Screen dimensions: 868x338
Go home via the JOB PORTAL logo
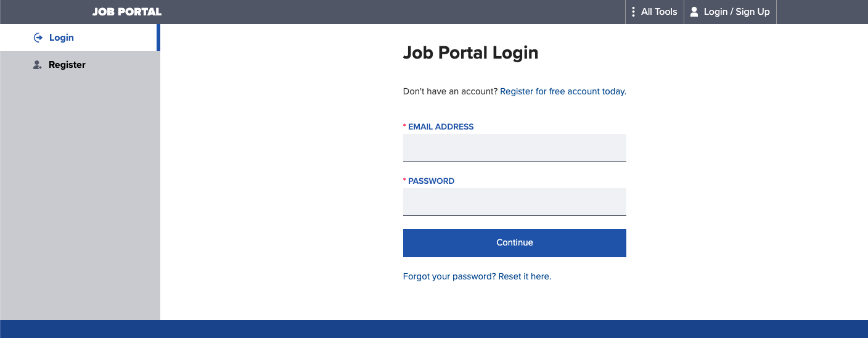[127, 12]
